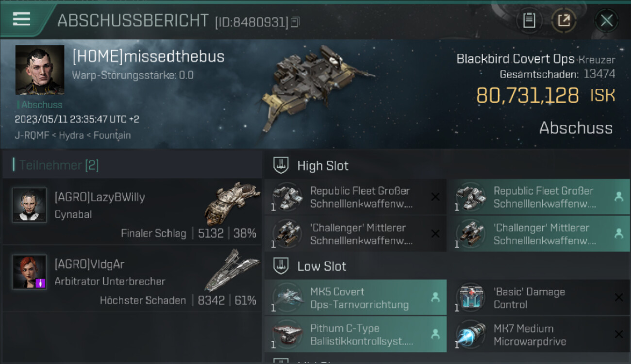Click the High Slot section icon

282,165
